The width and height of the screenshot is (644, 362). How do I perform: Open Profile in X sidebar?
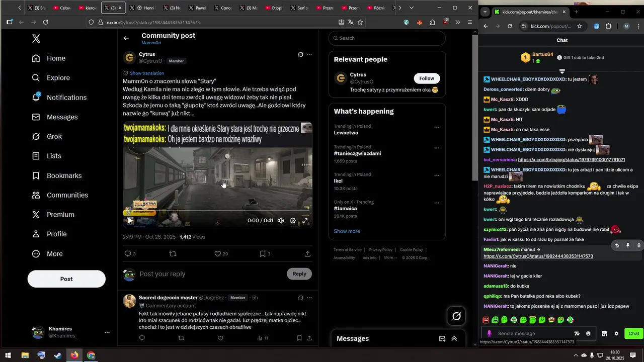[x=49, y=234]
